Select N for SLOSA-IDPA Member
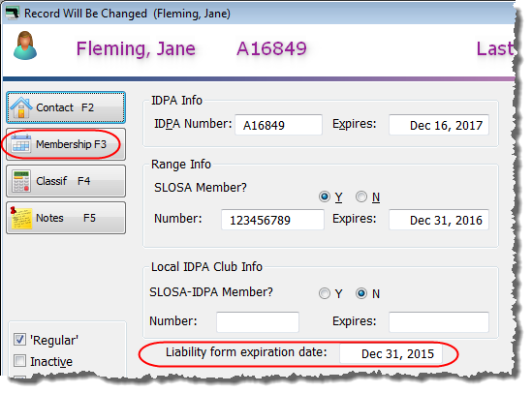 coord(361,293)
